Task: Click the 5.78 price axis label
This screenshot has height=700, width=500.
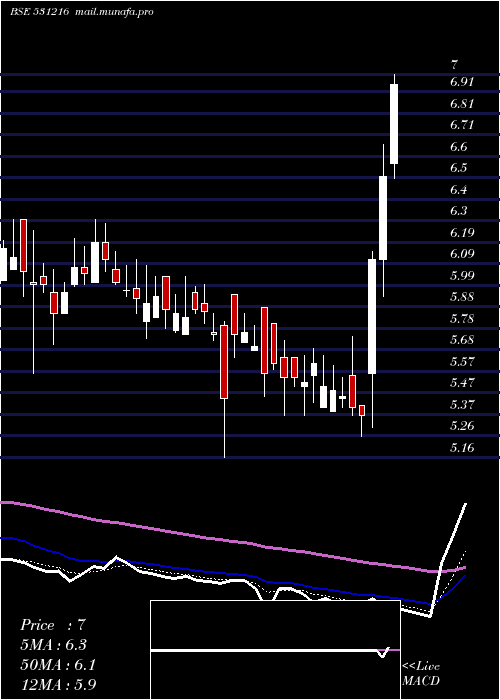Action: (x=462, y=319)
